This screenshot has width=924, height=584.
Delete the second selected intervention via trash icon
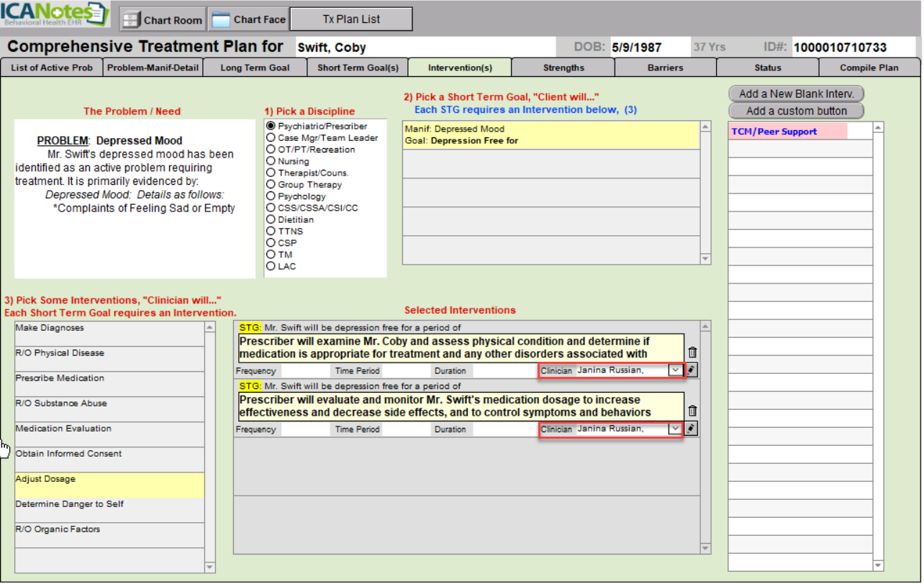pyautogui.click(x=692, y=411)
